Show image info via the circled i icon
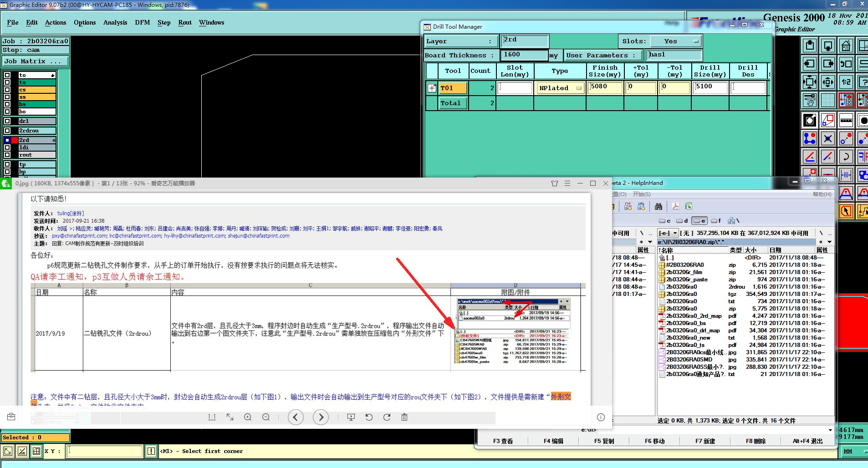This screenshot has height=468, width=868. (601, 417)
